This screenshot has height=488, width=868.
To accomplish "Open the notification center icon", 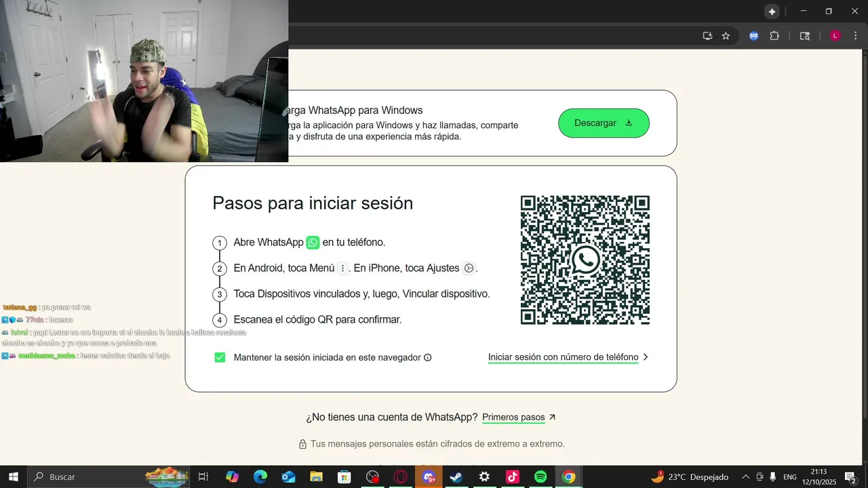I will 850,477.
